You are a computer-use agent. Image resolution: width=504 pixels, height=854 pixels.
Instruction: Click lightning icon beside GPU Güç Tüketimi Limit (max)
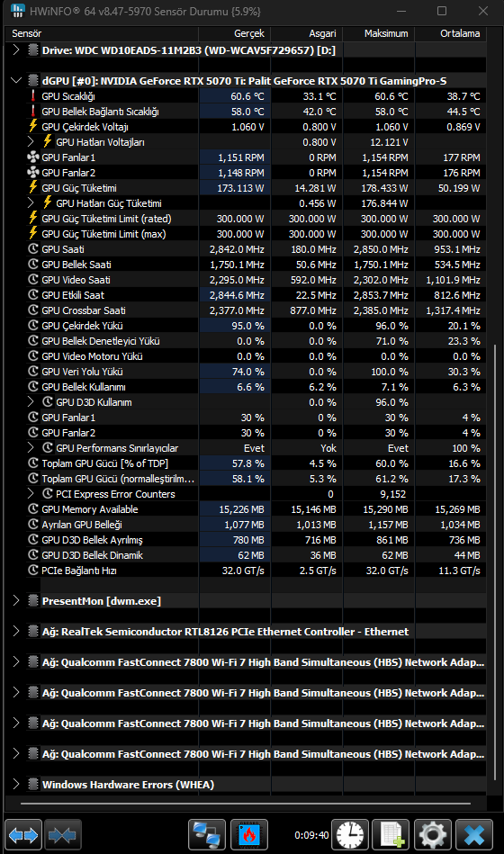tap(33, 234)
